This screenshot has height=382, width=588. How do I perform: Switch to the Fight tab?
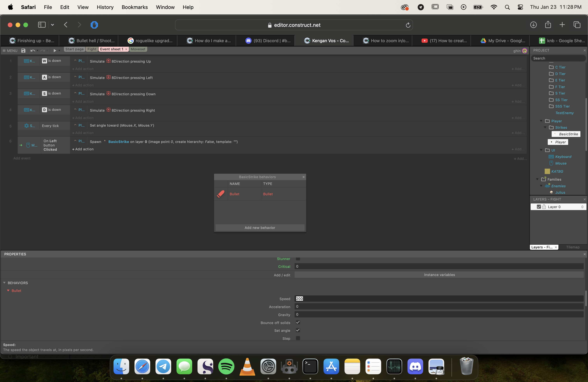point(92,49)
